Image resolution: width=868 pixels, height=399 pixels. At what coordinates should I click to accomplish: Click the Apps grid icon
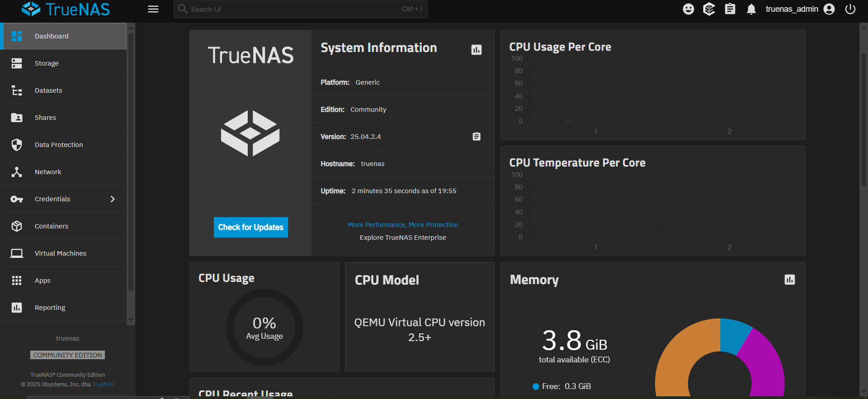17,280
